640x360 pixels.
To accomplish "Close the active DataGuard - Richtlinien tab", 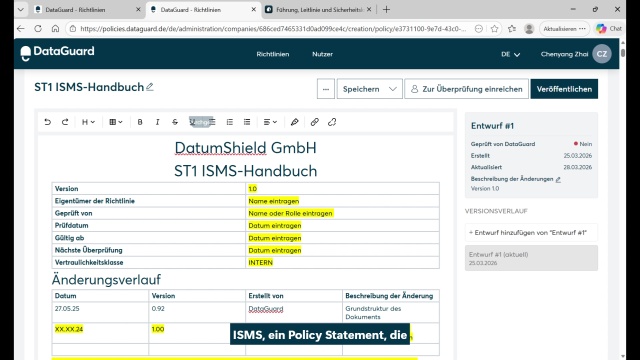I will point(253,9).
